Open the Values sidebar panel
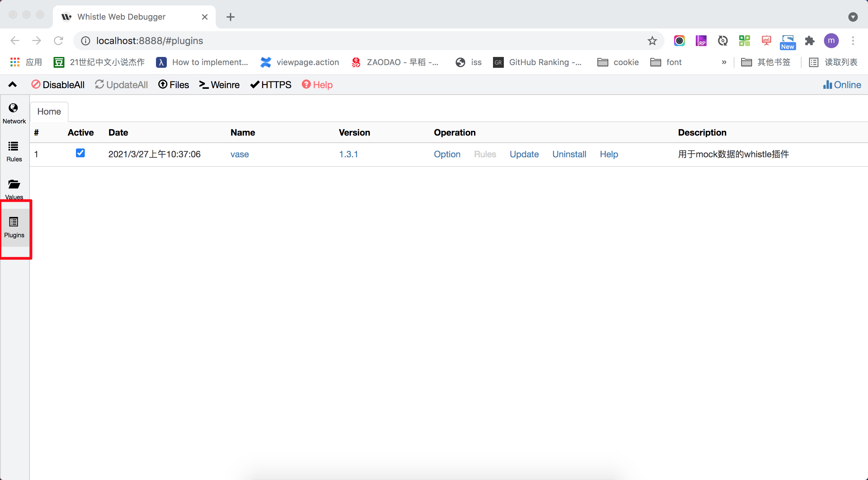Screen dimensions: 868x480 click(x=14, y=189)
